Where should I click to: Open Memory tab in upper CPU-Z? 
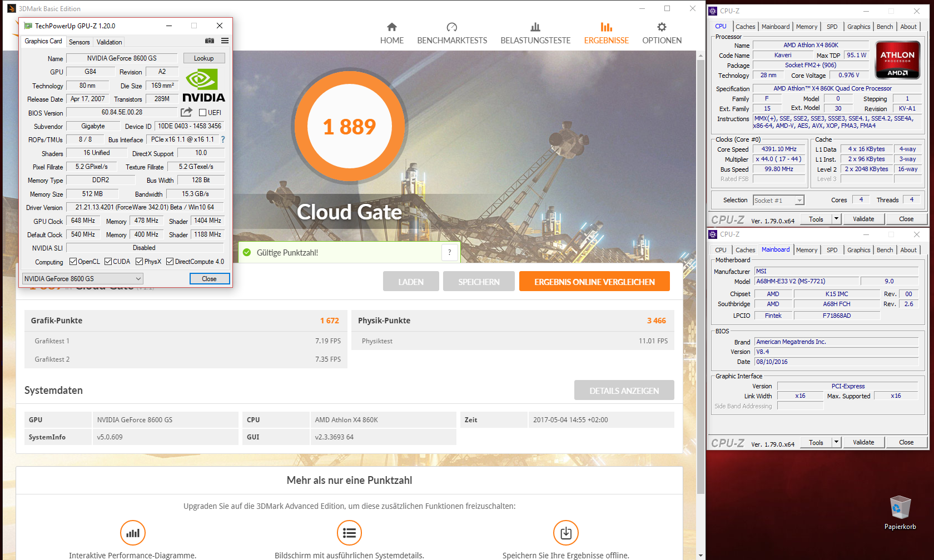click(x=806, y=27)
